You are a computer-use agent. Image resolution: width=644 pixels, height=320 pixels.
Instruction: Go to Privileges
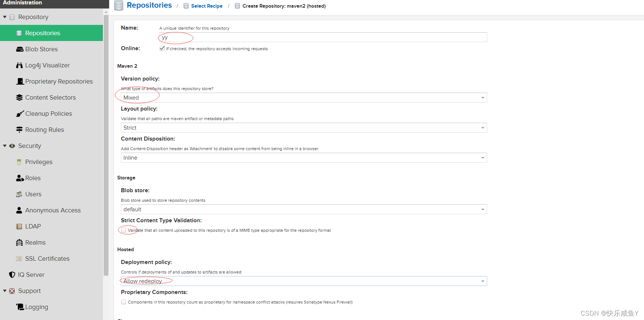tap(51, 162)
